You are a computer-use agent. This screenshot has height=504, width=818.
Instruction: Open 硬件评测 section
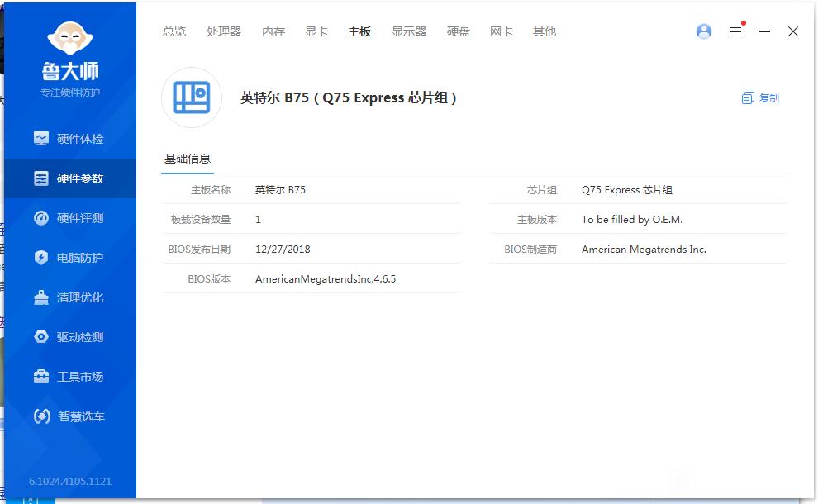70,218
